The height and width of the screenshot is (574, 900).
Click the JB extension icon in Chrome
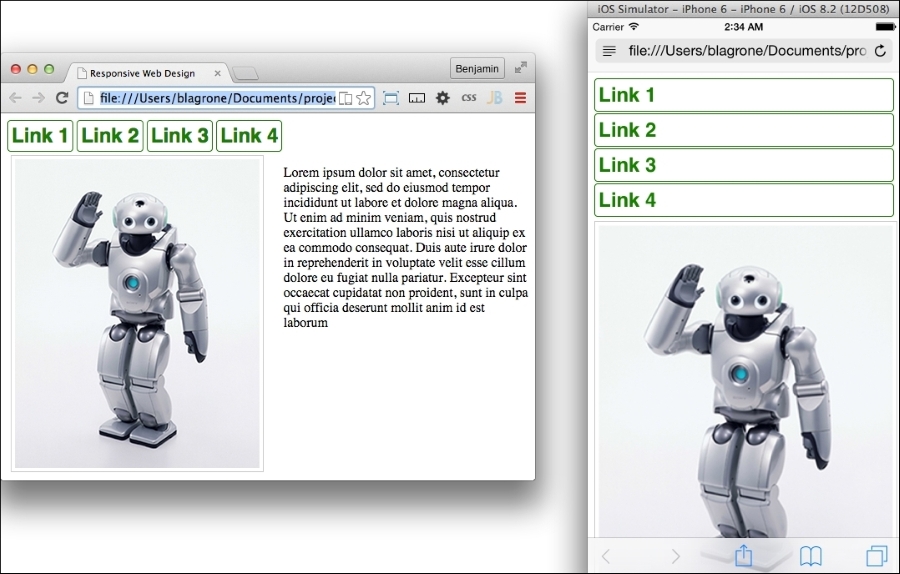pyautogui.click(x=494, y=98)
